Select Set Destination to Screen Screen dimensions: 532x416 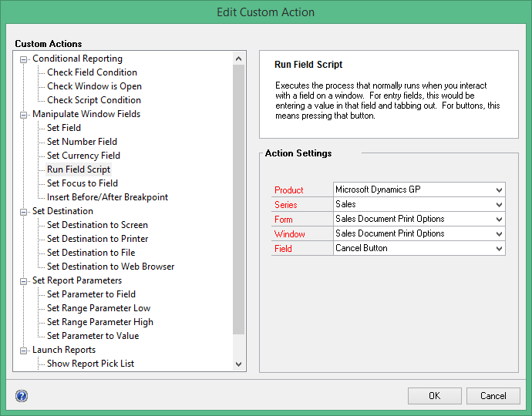pyautogui.click(x=97, y=225)
